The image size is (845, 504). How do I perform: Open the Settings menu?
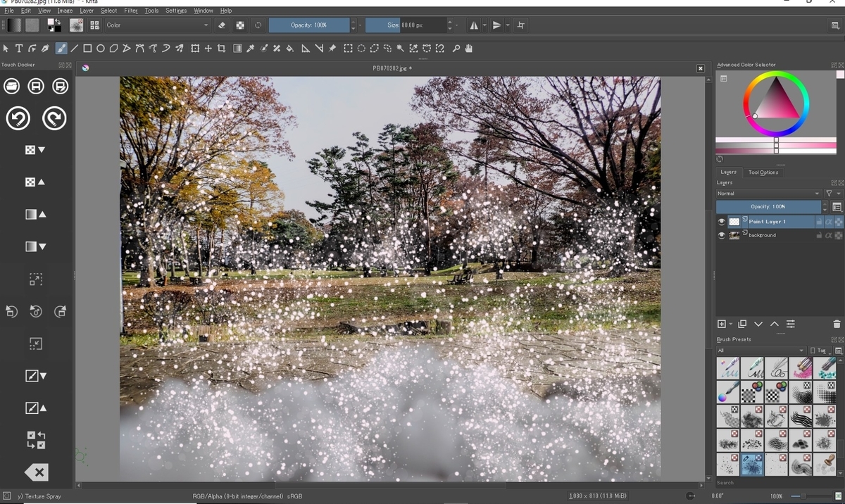176,11
